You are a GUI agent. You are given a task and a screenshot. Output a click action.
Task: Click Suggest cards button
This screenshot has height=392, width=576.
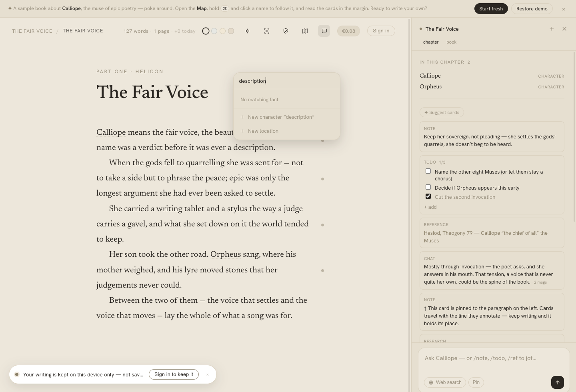click(442, 112)
